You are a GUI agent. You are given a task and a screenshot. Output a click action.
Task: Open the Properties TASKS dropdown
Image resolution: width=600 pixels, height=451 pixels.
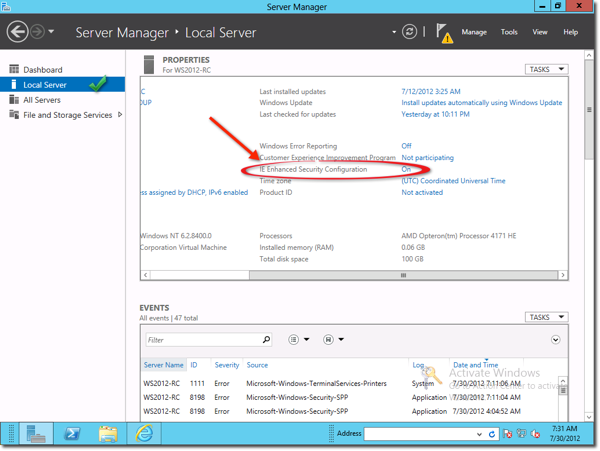(x=546, y=69)
